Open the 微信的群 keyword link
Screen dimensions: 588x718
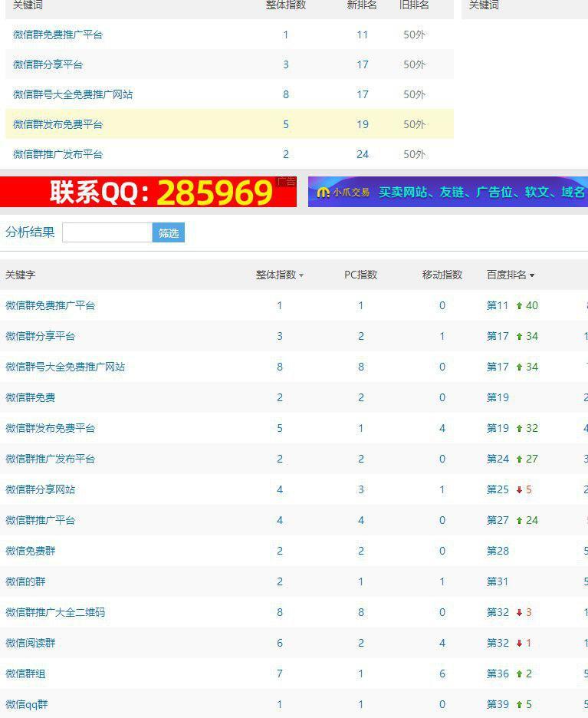pyautogui.click(x=25, y=581)
